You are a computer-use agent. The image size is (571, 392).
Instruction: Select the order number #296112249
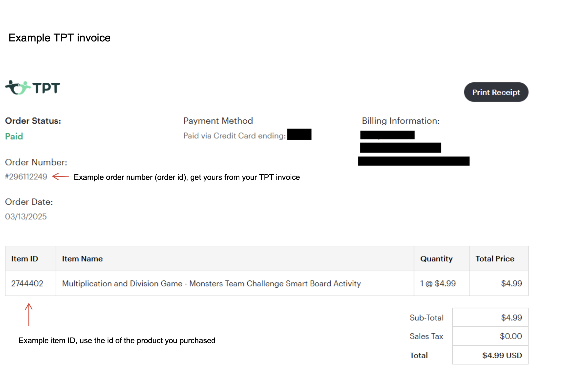26,177
